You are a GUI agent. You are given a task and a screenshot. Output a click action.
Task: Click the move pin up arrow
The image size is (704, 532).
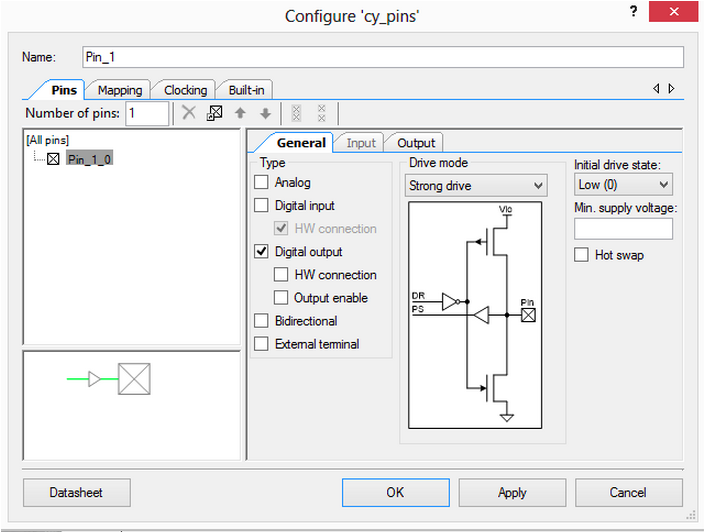click(240, 114)
